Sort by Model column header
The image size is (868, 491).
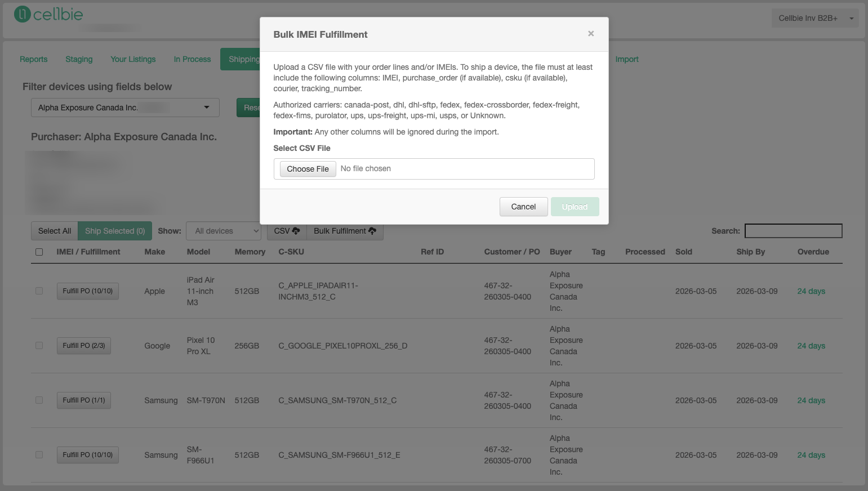(x=198, y=252)
